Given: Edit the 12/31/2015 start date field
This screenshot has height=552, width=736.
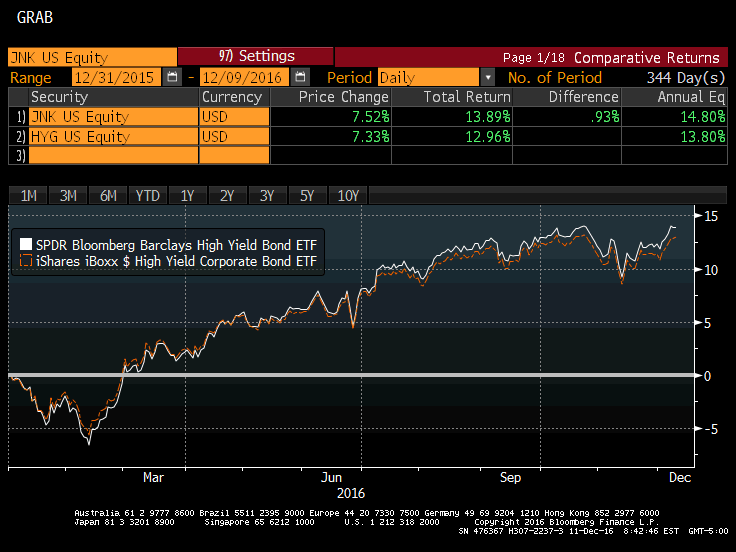Looking at the screenshot, I should [116, 77].
